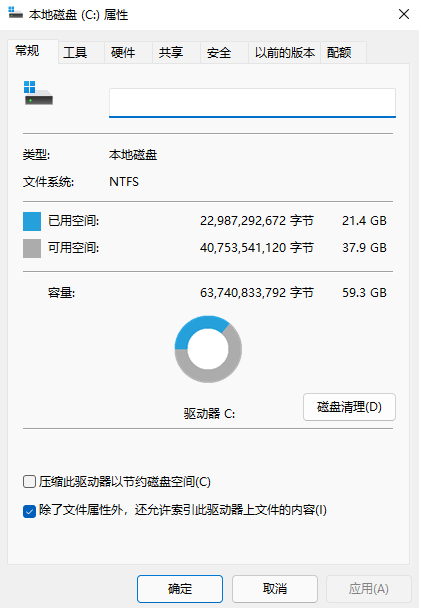Uncheck allow file content indexing checkbox
This screenshot has height=608, width=421.
(29, 511)
